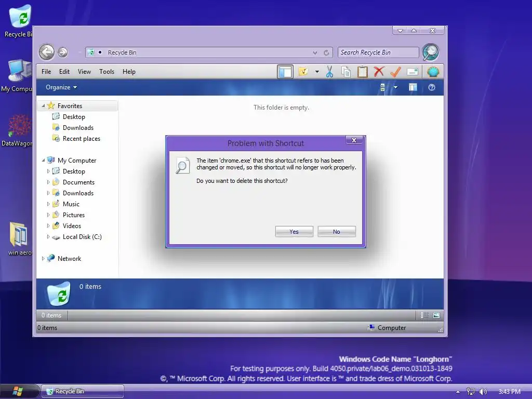The width and height of the screenshot is (532, 399).
Task: Select Downloads under Favorites
Action: coord(78,128)
